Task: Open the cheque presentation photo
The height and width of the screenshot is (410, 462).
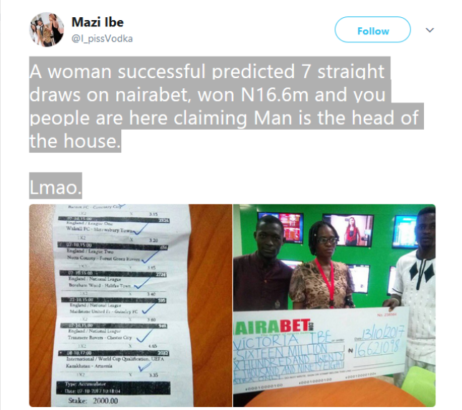Action: pyautogui.click(x=334, y=305)
